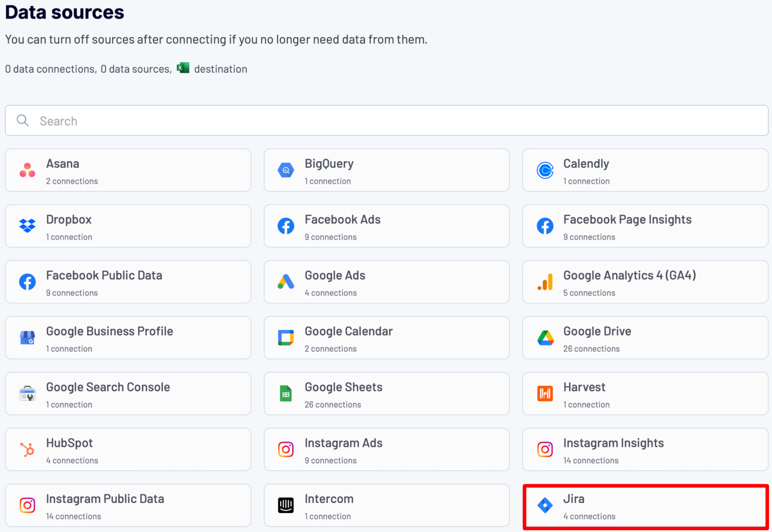Open the Facebook Ads source
The height and width of the screenshot is (532, 772).
(x=386, y=226)
